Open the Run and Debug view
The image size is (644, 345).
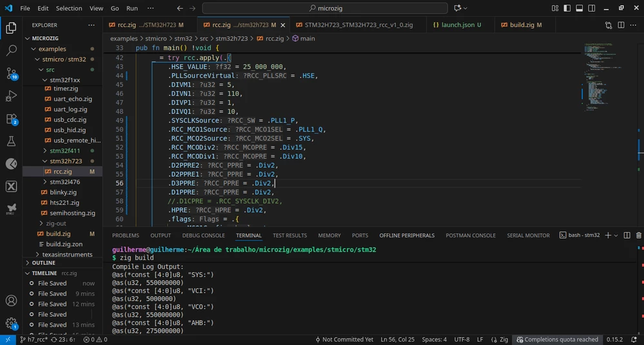tap(11, 96)
